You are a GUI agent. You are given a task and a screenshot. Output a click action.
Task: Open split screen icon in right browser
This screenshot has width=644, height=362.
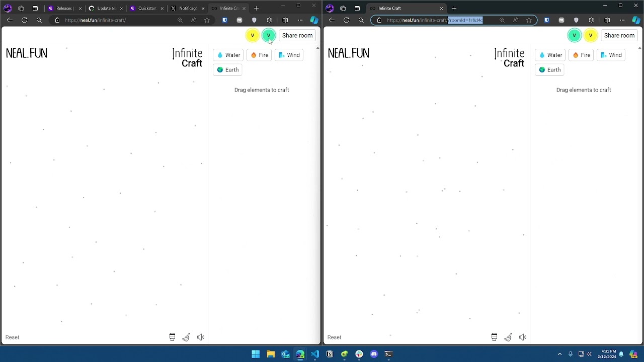point(607,20)
